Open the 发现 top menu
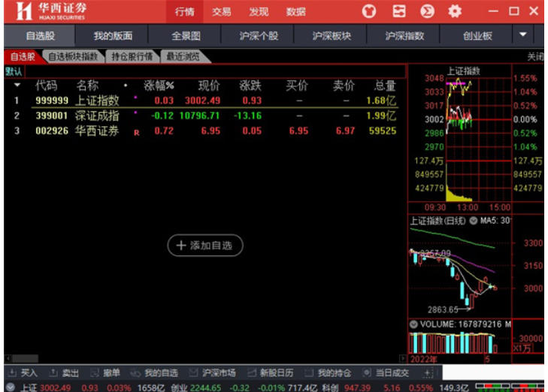 click(x=259, y=12)
